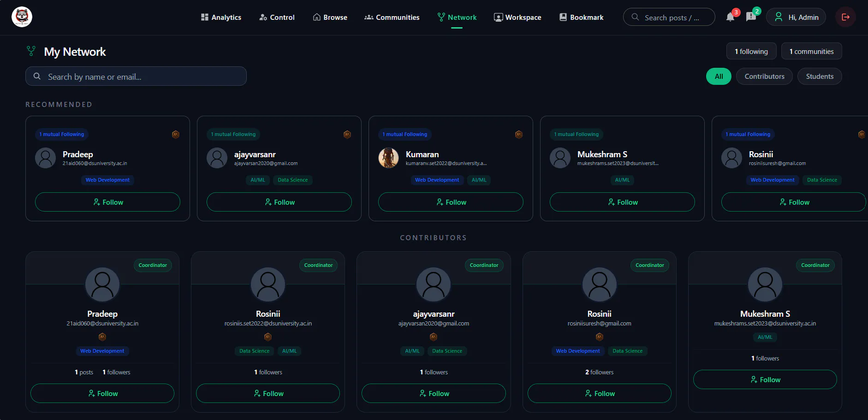The image size is (868, 420).
Task: Click badge icon under Rosinii rosiniisuresh@gmail.com contributor
Action: coord(600,337)
